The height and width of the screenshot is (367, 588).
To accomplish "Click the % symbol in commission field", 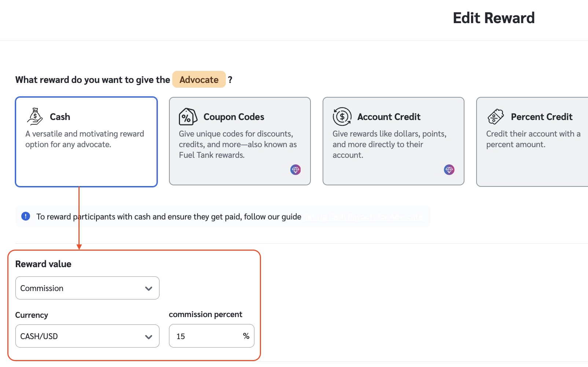I will [246, 336].
